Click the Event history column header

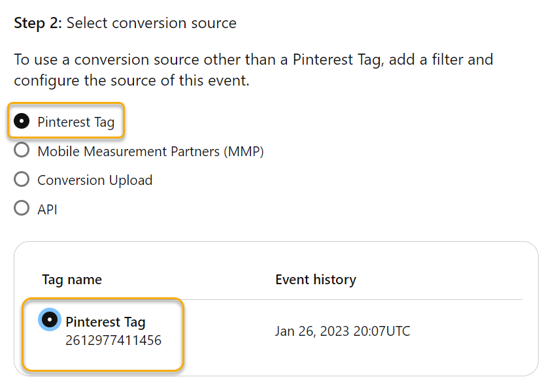[x=316, y=280]
